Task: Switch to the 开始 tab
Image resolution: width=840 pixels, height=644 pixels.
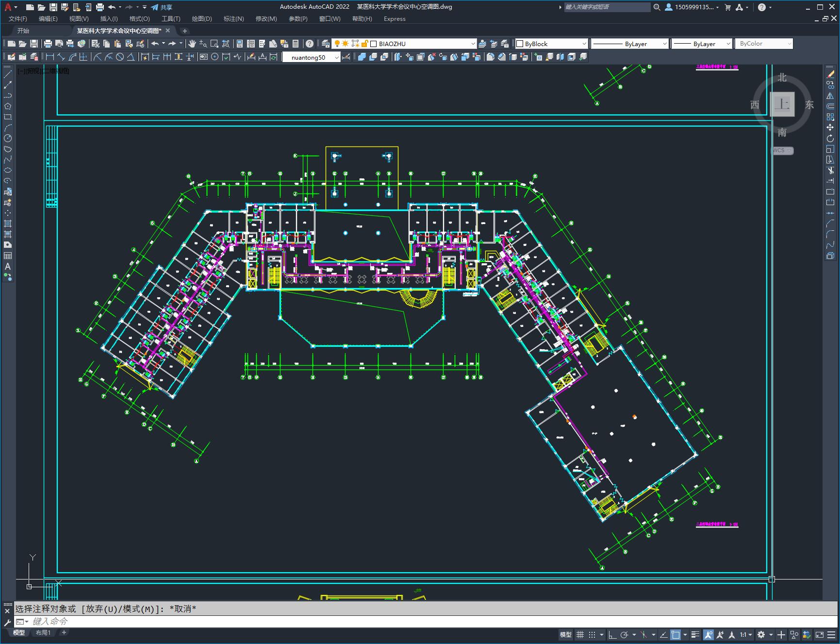Action: [x=23, y=31]
